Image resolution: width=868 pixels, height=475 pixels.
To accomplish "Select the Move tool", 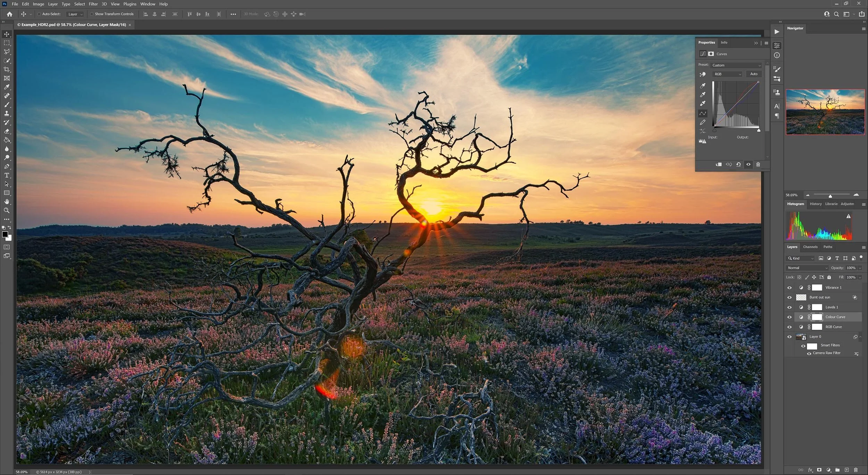I will [x=7, y=34].
